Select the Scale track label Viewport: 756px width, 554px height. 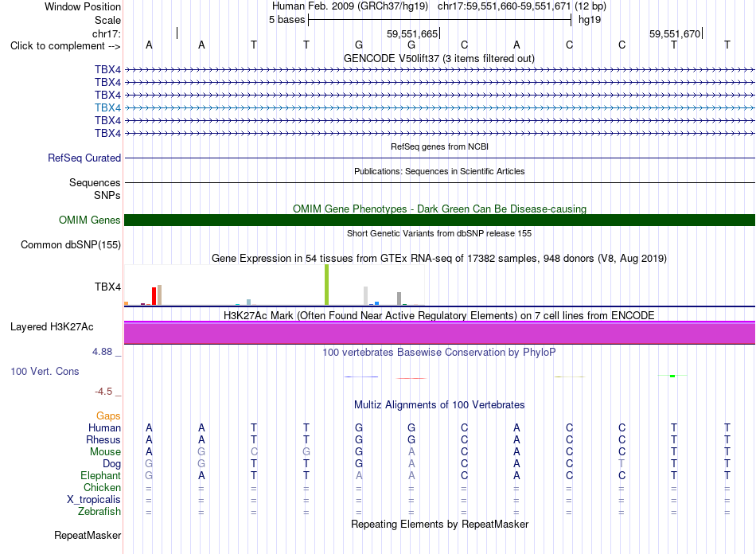pos(107,20)
